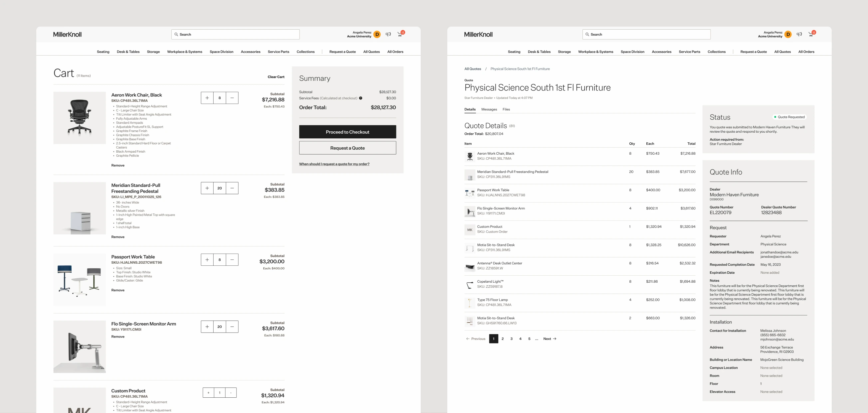868x413 pixels.
Task: Click the cart icon in left header
Action: 400,34
